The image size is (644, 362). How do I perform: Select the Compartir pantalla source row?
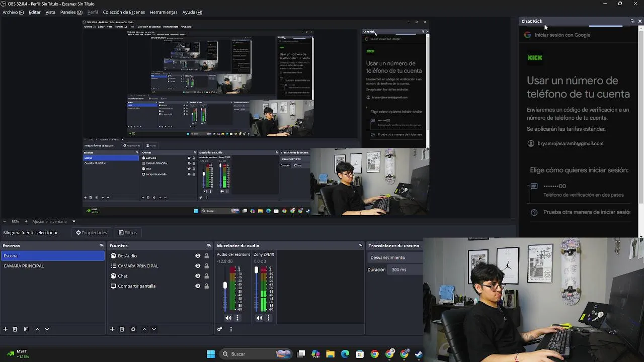coord(159,286)
